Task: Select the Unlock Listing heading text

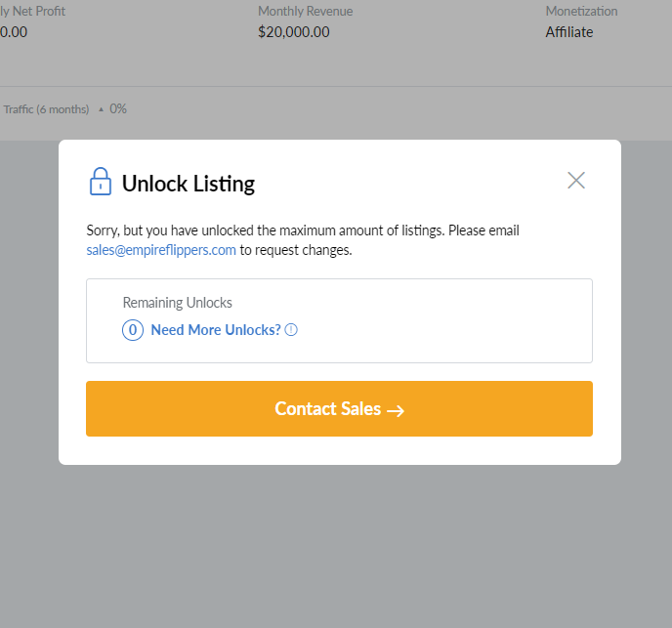Action: (189, 184)
